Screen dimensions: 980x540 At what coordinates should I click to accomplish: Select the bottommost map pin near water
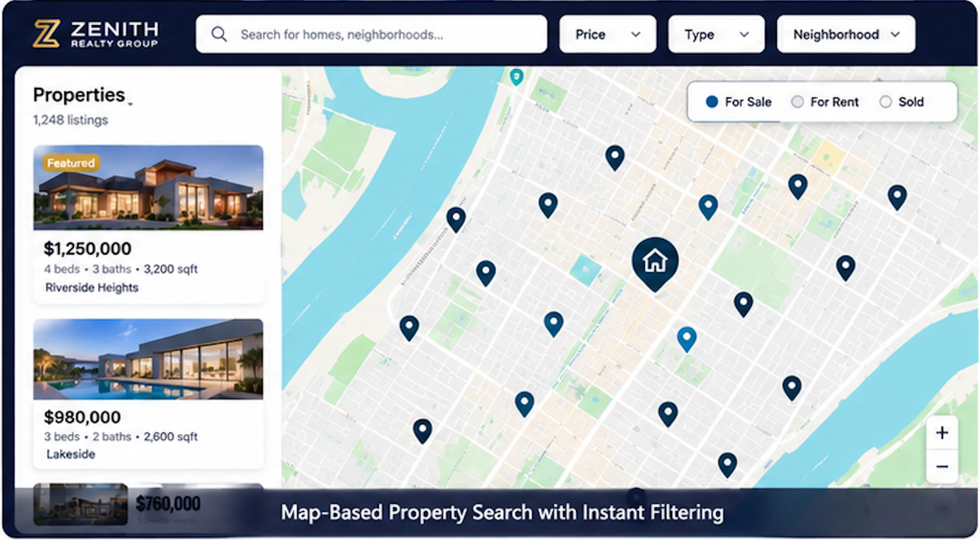tap(727, 465)
